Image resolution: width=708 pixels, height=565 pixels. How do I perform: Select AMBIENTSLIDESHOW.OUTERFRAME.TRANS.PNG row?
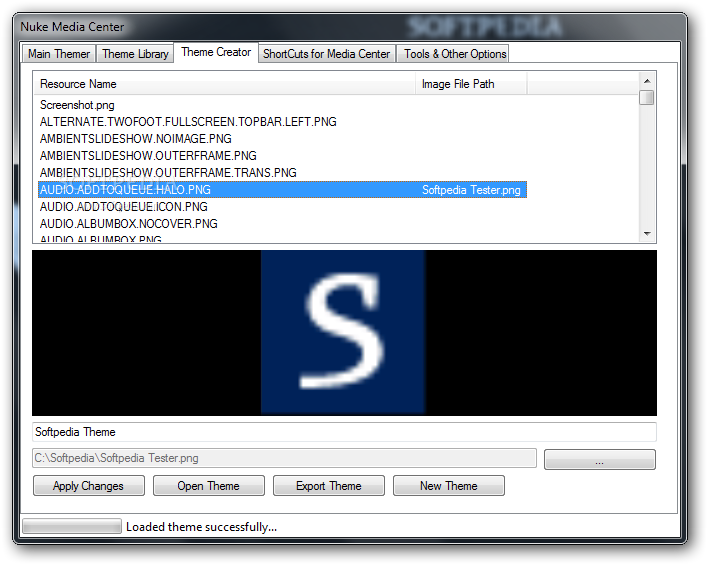click(282, 173)
